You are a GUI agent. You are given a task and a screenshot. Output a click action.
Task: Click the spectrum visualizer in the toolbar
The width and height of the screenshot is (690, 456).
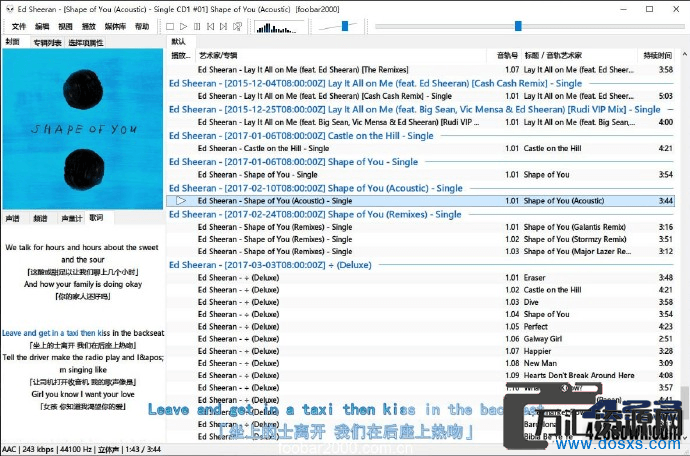tap(279, 27)
